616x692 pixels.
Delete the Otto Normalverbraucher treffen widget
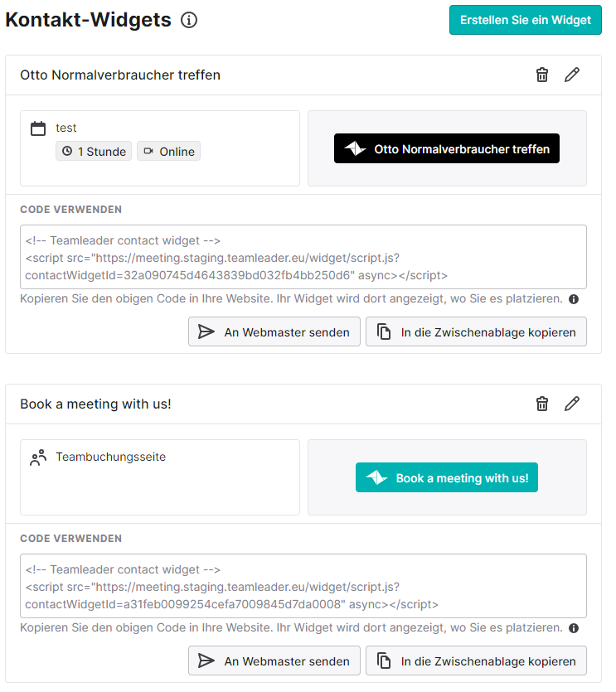coord(542,75)
